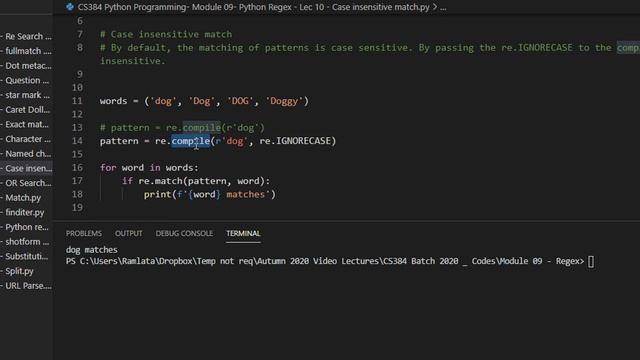Open the 'shotform ...' file in the explorer
Viewport: 640px width, 360px height.
tap(26, 242)
